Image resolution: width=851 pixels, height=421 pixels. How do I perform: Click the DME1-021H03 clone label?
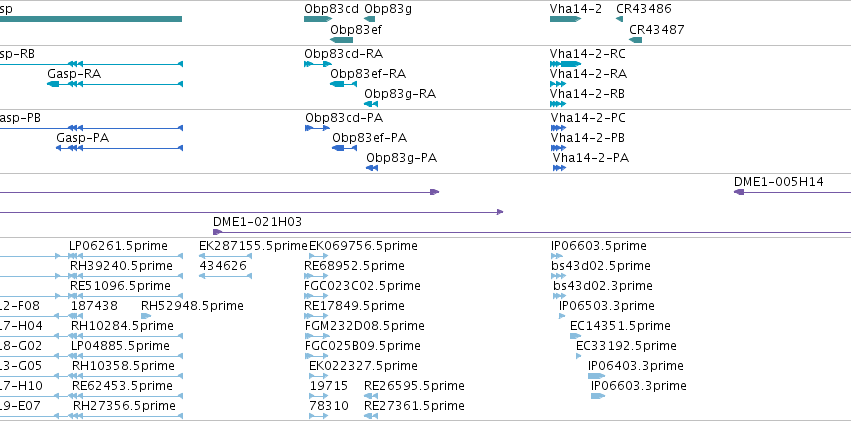click(257, 222)
